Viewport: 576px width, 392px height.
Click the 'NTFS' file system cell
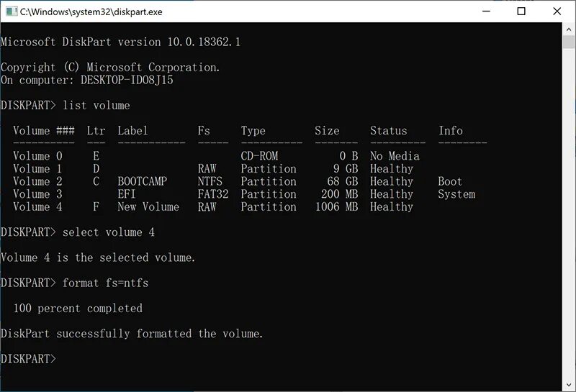(210, 181)
